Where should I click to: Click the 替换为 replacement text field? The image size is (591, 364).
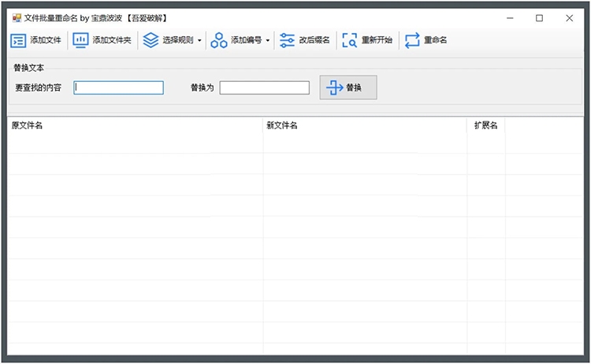264,88
